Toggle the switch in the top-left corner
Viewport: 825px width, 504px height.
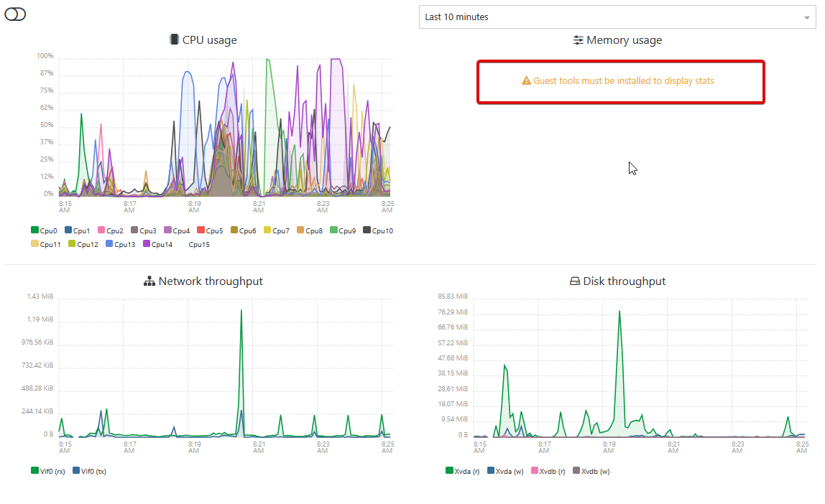15,14
